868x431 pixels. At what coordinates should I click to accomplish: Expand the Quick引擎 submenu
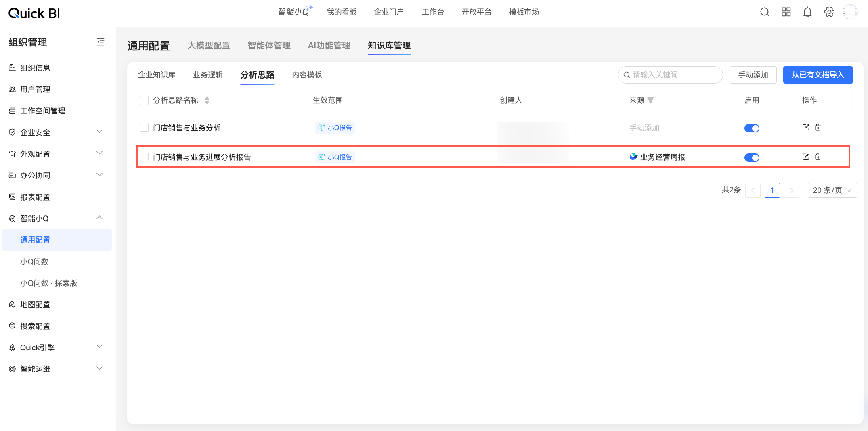pyautogui.click(x=100, y=347)
